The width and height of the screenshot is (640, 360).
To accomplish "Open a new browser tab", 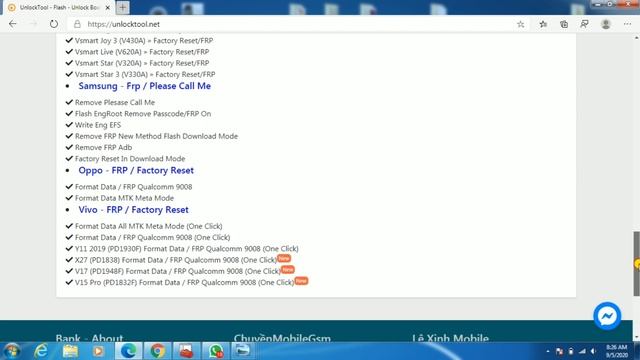I will pyautogui.click(x=122, y=7).
